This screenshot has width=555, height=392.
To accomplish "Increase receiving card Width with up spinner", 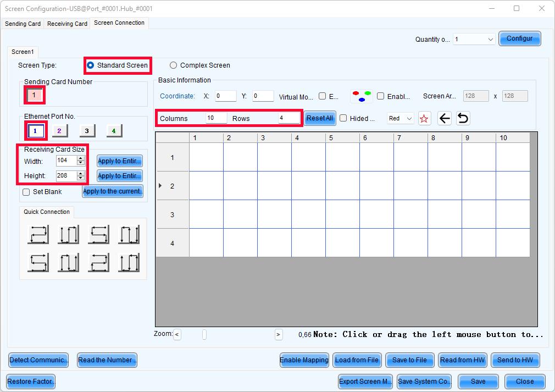I will click(x=81, y=159).
